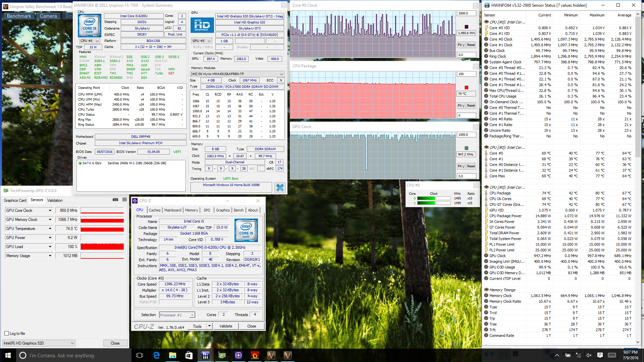Switch to GPU-Z via its taskbar icon
The image size is (644, 362).
pos(222,355)
